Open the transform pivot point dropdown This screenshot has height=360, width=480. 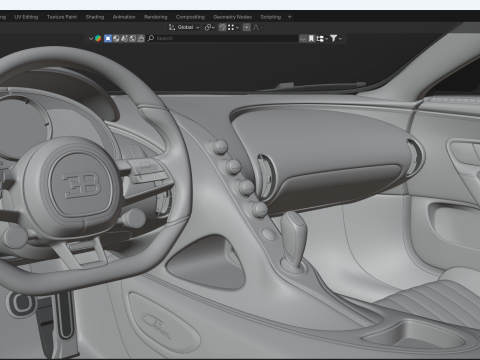pos(209,27)
